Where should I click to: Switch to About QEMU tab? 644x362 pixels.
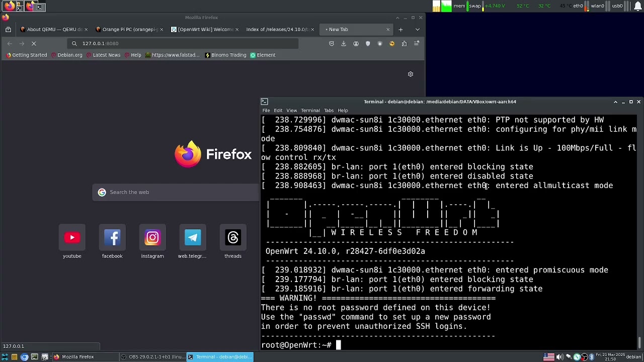[x=54, y=30]
